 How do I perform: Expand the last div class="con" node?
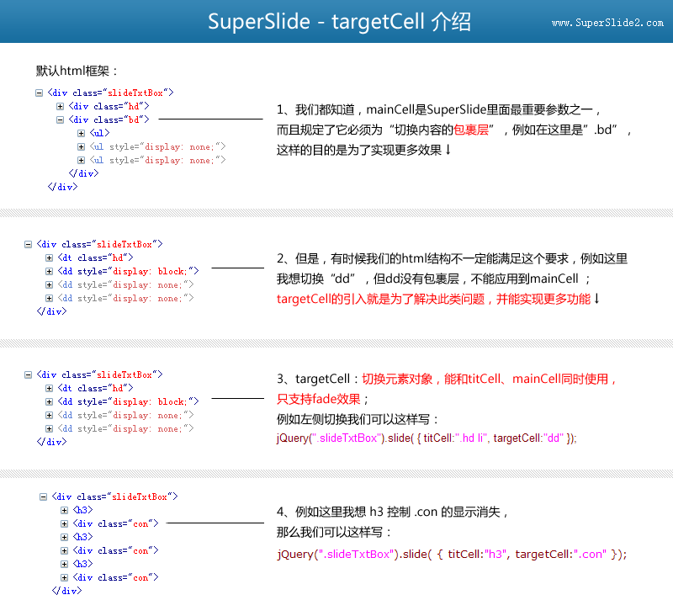65,577
